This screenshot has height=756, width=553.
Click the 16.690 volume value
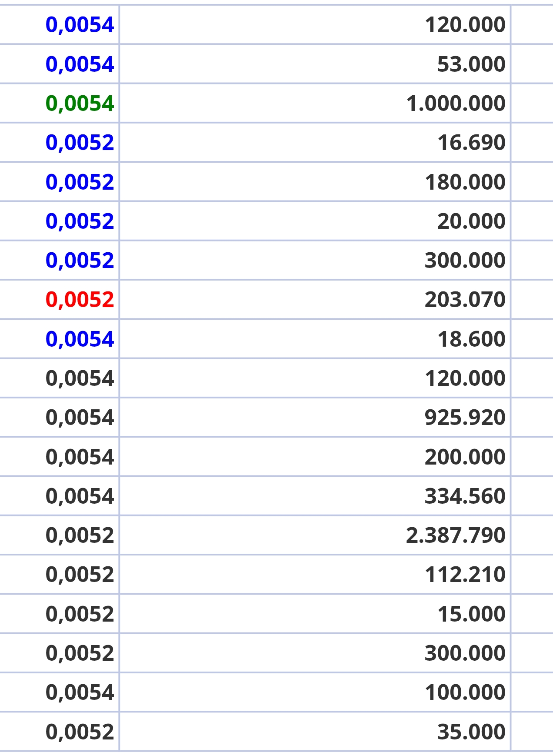(x=471, y=143)
